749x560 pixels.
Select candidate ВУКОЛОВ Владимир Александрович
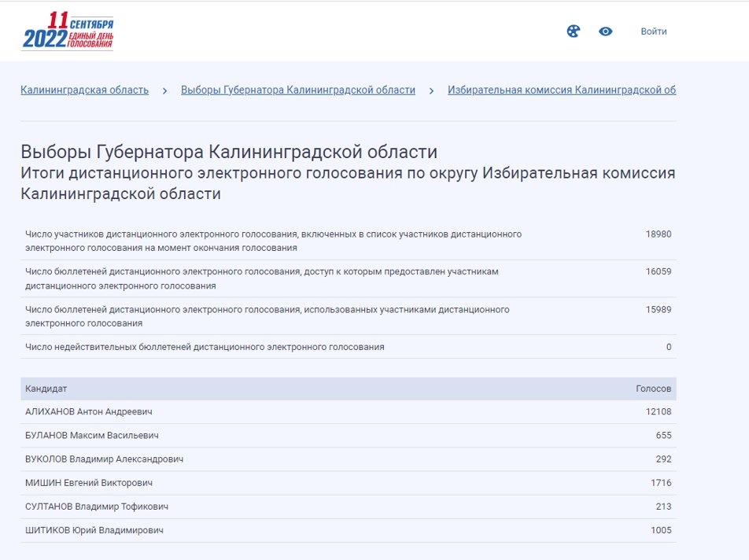click(104, 459)
